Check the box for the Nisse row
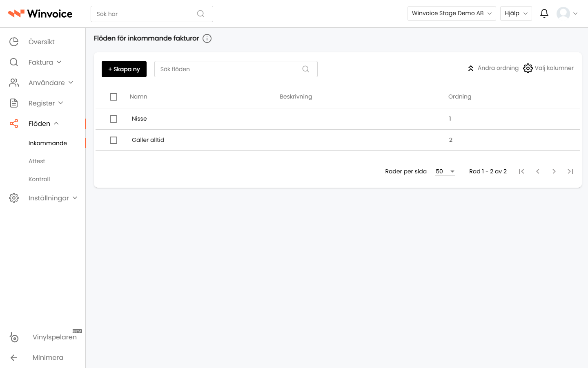This screenshot has width=588, height=368. [114, 119]
